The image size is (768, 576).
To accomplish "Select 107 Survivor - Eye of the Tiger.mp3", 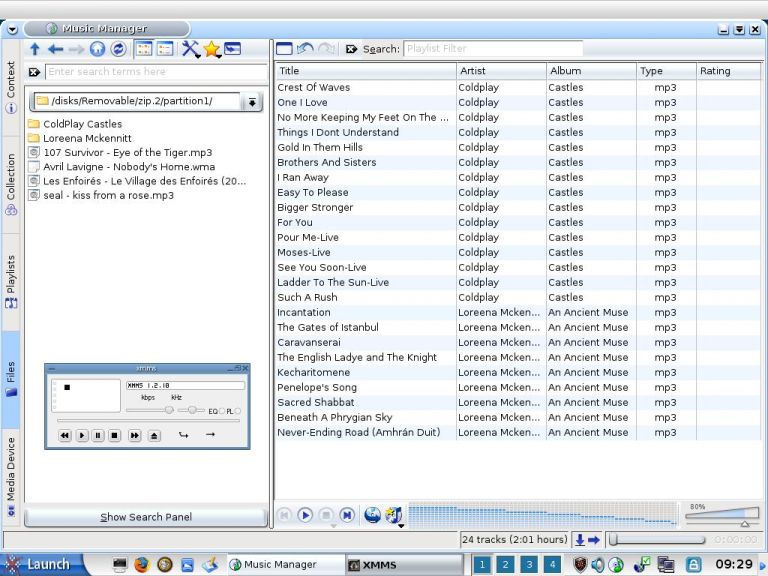I will (120, 152).
